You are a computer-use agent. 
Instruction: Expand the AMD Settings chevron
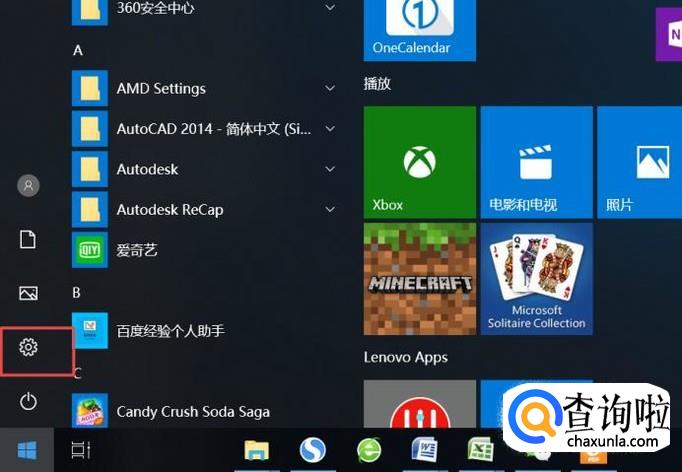click(x=330, y=88)
